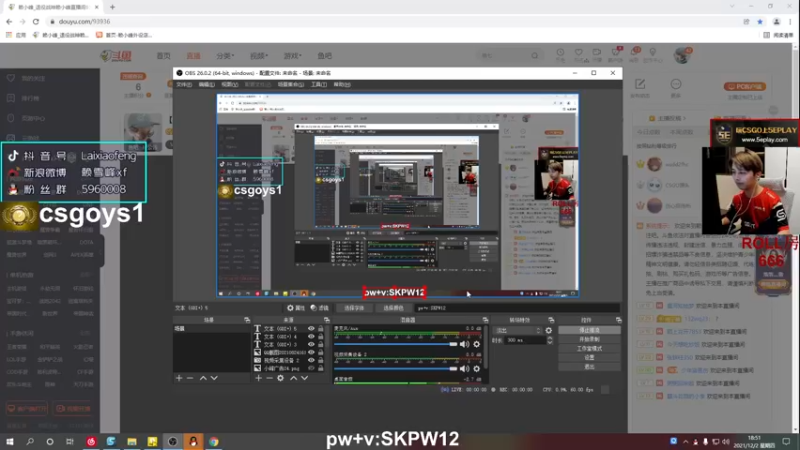This screenshot has width=800, height=450.
Task: Add a new source with the plus icon
Action: coord(259,378)
